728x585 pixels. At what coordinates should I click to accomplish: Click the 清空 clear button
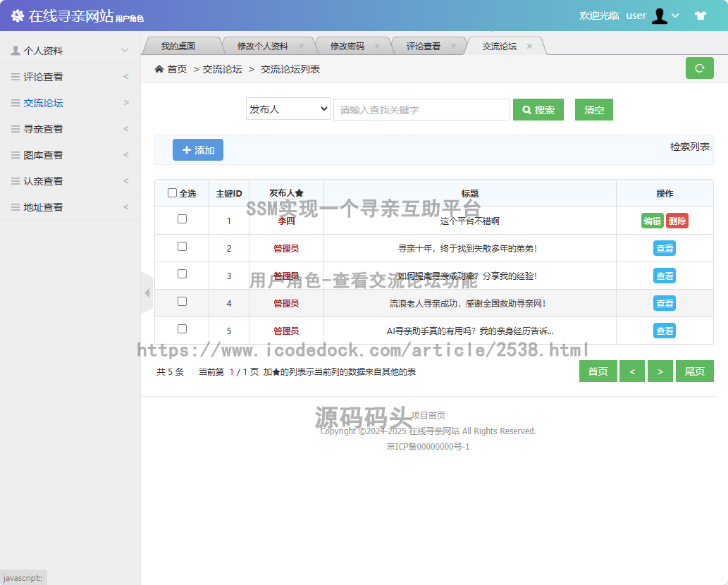click(594, 109)
